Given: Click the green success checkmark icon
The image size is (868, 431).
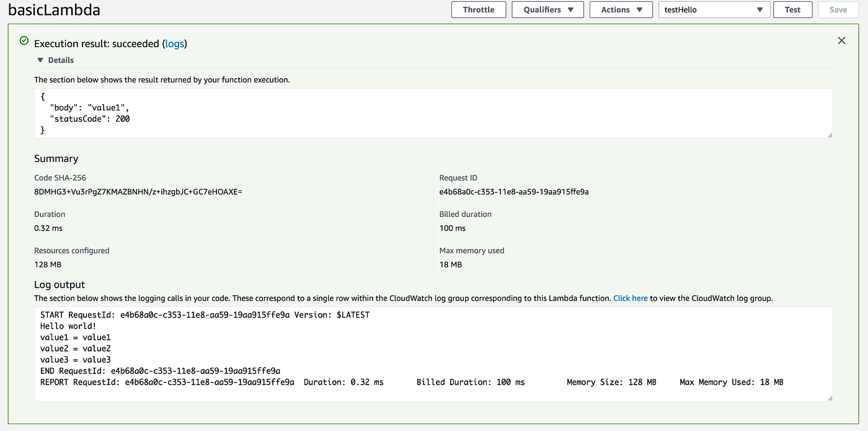Looking at the screenshot, I should (24, 40).
